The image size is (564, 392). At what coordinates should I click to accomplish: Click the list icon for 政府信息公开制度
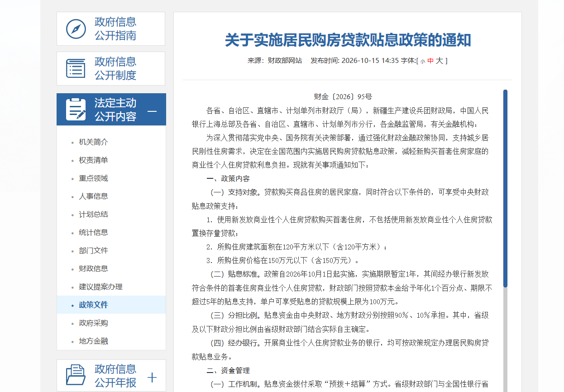76,68
